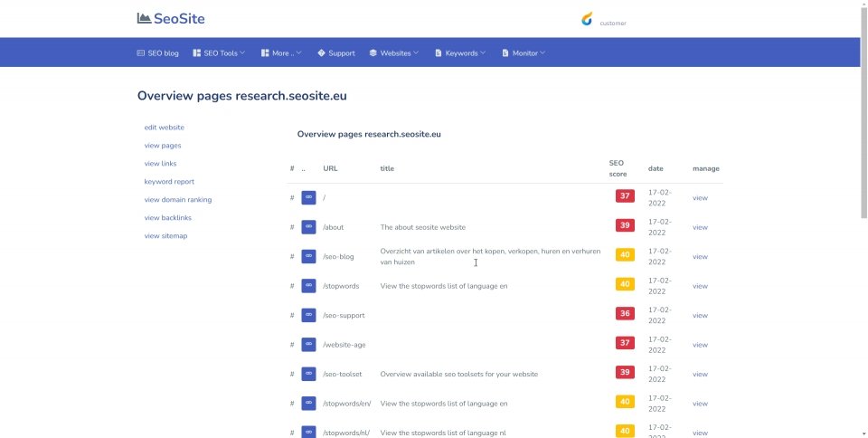The width and height of the screenshot is (868, 438).
Task: Click view for the / row
Action: pos(700,197)
